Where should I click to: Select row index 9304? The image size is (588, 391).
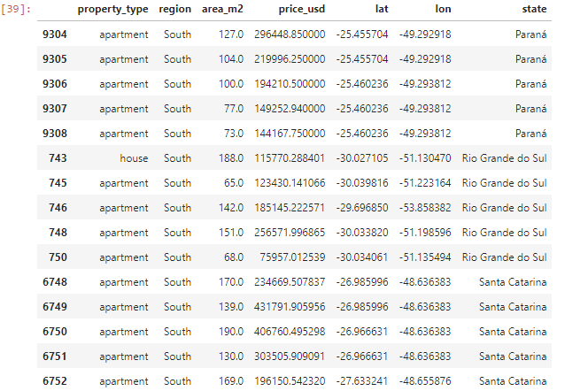pos(57,34)
